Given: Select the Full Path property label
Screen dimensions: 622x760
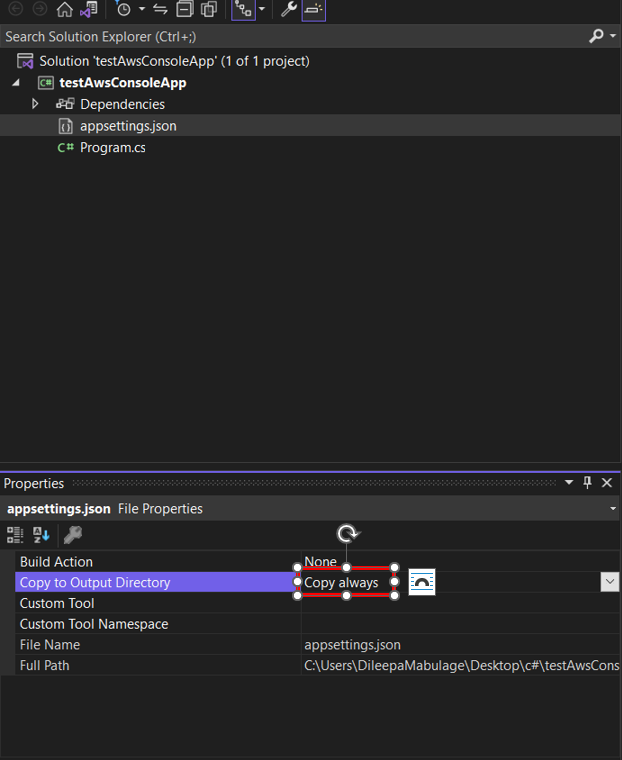Looking at the screenshot, I should 44,665.
